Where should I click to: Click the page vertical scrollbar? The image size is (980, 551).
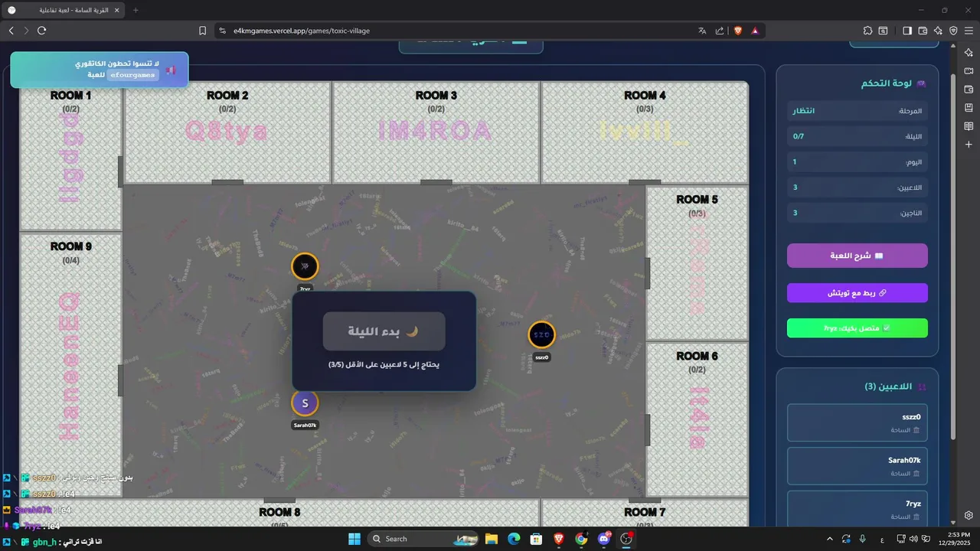952,256
